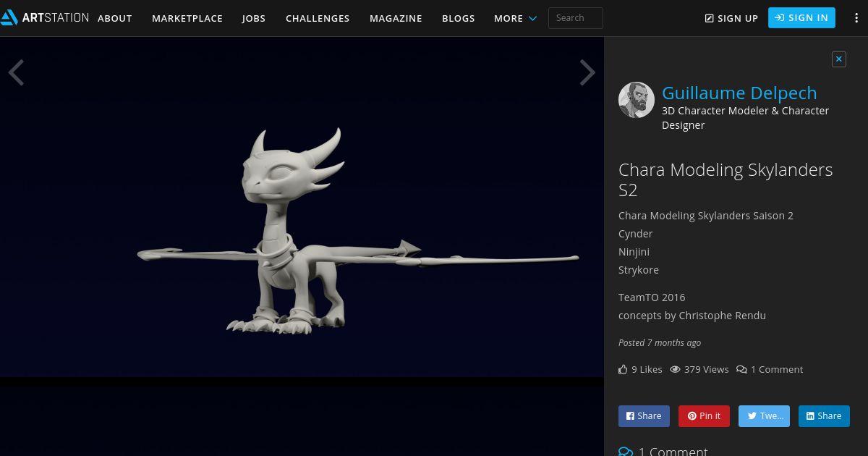Pin the artwork on Pinterest
The image size is (868, 456).
[x=704, y=415]
